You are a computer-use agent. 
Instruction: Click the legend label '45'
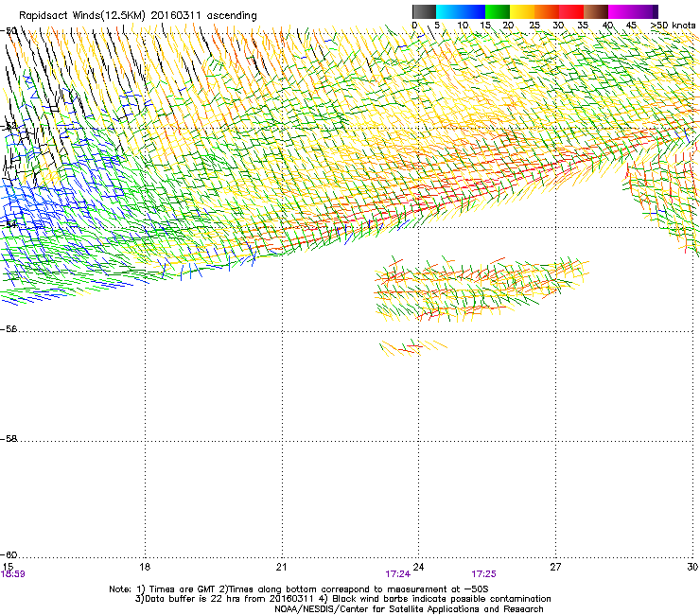[x=631, y=26]
